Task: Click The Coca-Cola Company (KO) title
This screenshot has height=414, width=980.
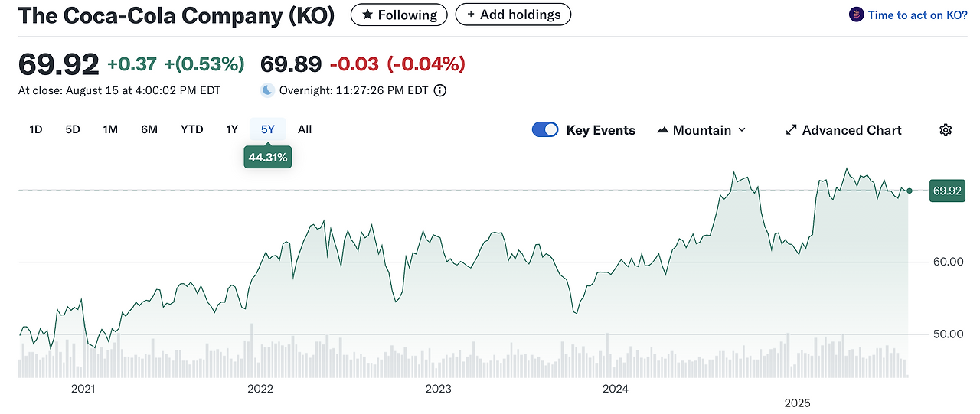Action: (176, 15)
